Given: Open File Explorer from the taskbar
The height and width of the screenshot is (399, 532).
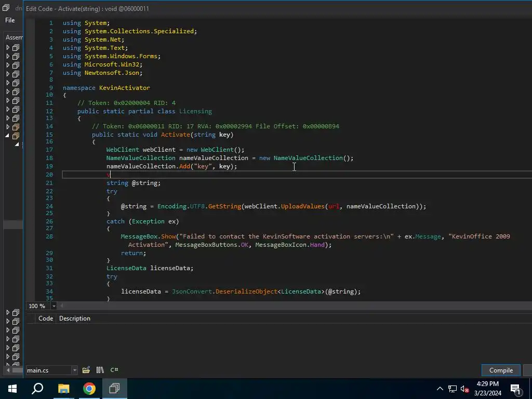Looking at the screenshot, I should (x=63, y=389).
